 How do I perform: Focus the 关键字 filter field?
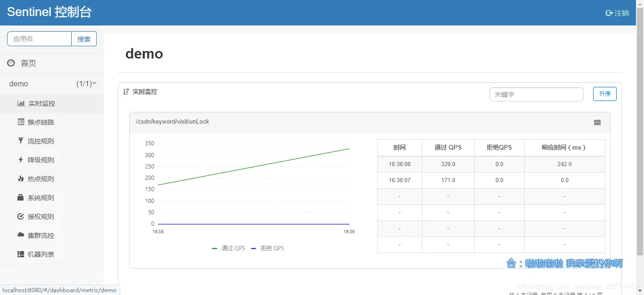coord(537,94)
